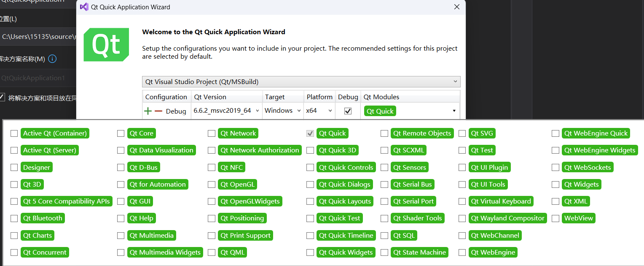
Task: Open the Qt Version dropdown
Action: 227,111
